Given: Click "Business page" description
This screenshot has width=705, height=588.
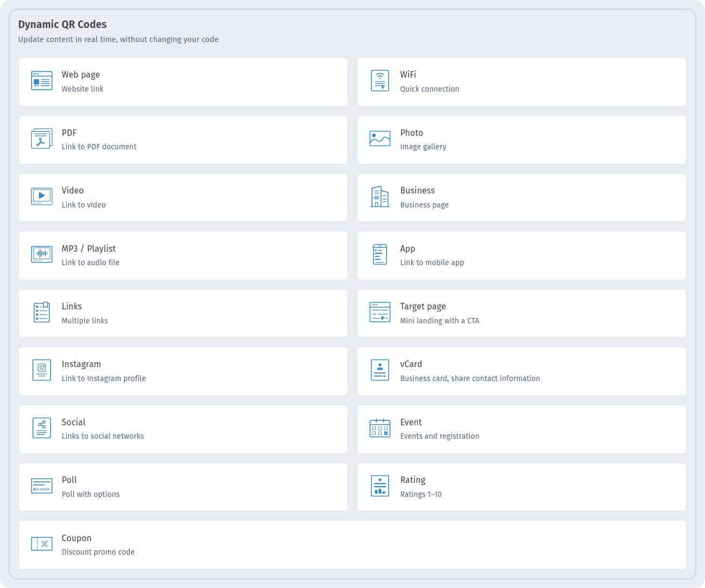Looking at the screenshot, I should (x=424, y=205).
